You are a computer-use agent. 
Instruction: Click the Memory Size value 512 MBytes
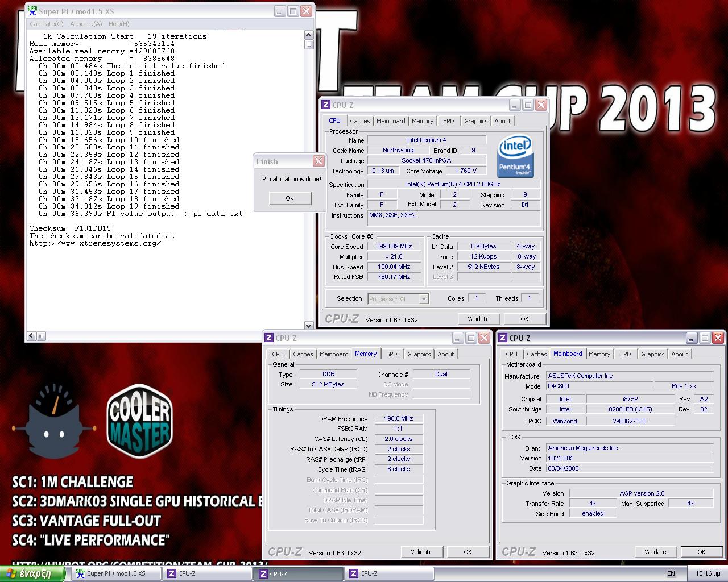(x=328, y=384)
